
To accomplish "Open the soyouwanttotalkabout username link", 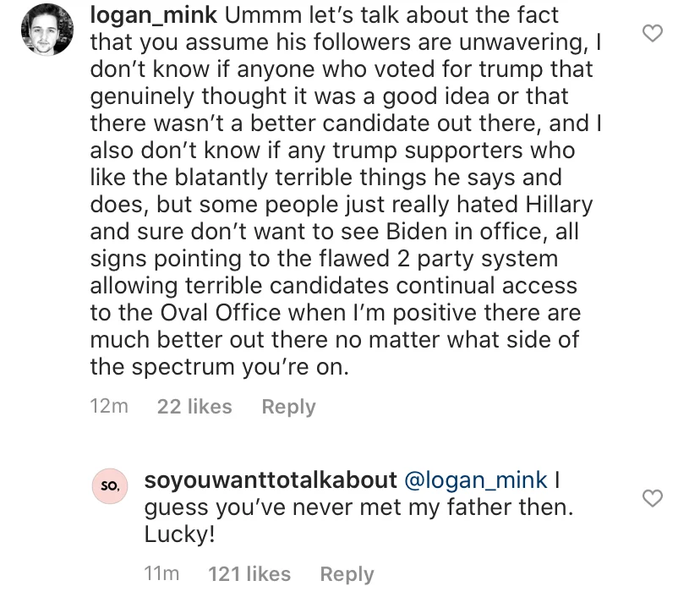I will tap(271, 480).
